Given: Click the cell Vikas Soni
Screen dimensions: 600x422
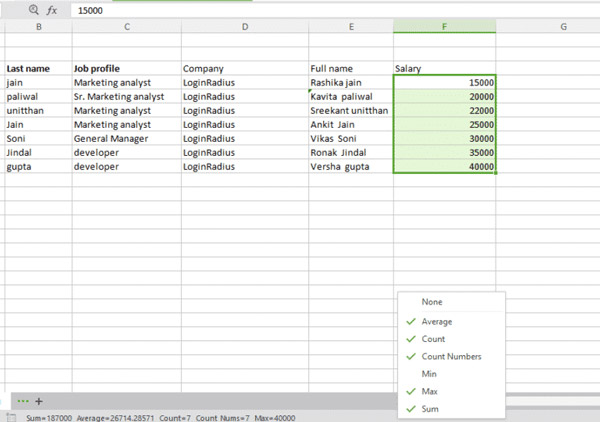Looking at the screenshot, I should [x=351, y=138].
